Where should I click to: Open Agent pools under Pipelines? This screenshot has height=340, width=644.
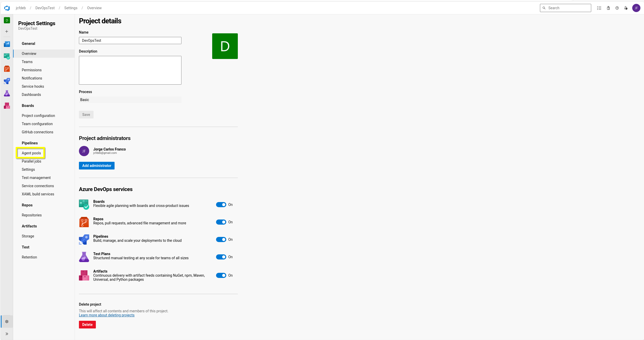click(x=44, y=153)
